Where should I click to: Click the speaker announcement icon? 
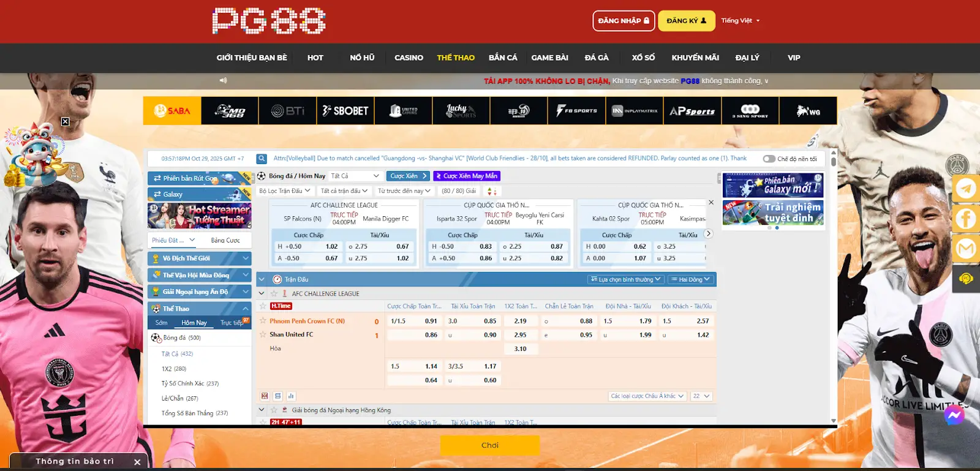(223, 80)
